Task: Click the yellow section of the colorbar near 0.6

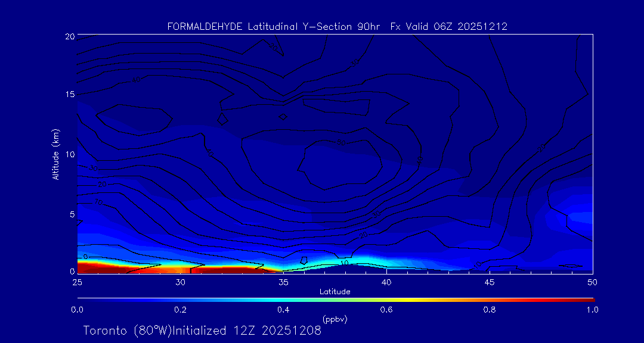Action: pos(387,299)
